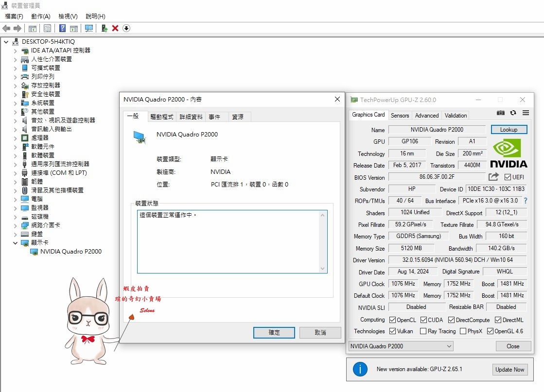
Task: Select the 電腦 tree item
Action: [x=37, y=199]
